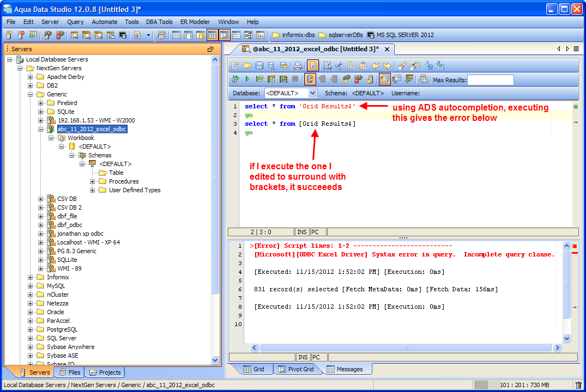This screenshot has width=586, height=392.
Task: Expand the Oracle folder node
Action: pos(31,312)
